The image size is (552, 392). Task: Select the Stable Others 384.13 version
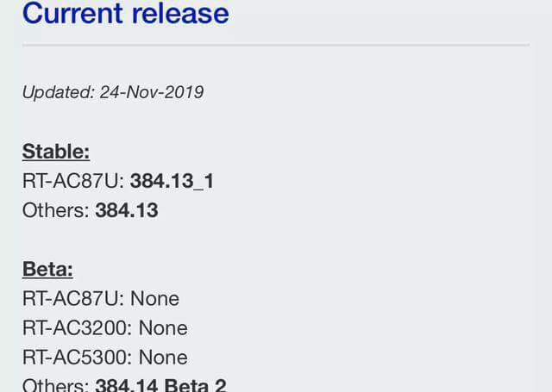point(127,210)
